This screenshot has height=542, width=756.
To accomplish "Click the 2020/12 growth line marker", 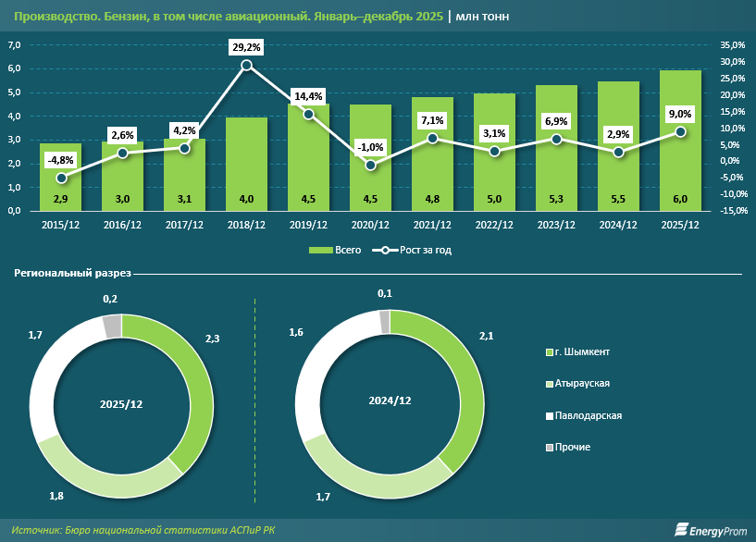I will (x=370, y=165).
